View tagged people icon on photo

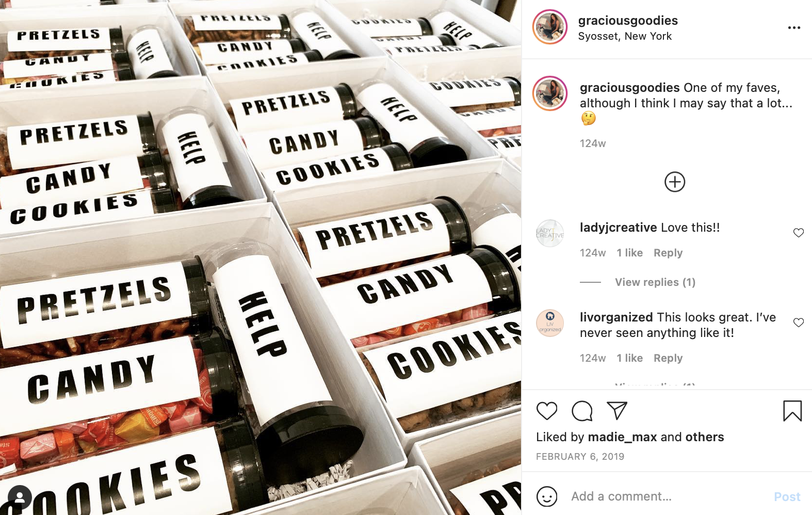[x=20, y=497]
